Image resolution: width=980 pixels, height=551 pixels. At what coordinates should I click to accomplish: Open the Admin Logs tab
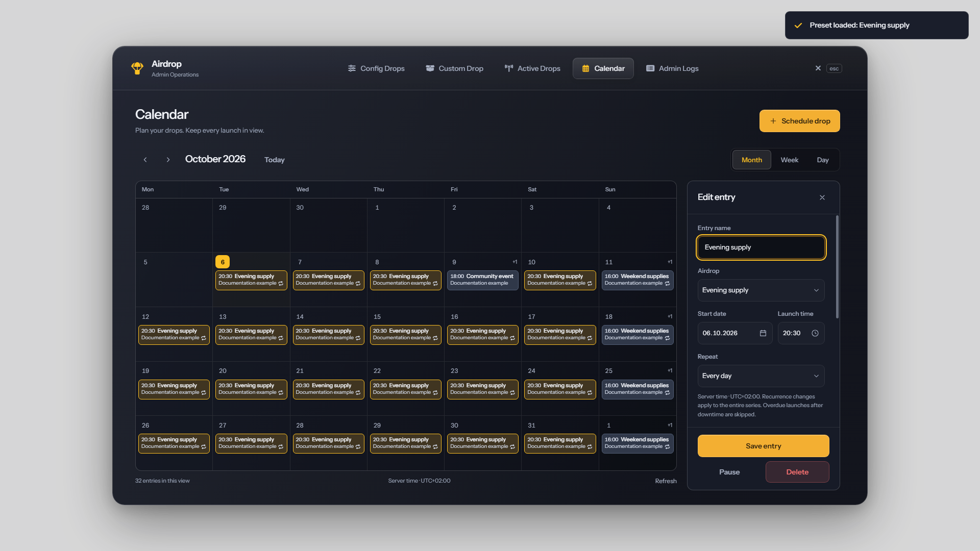click(672, 68)
